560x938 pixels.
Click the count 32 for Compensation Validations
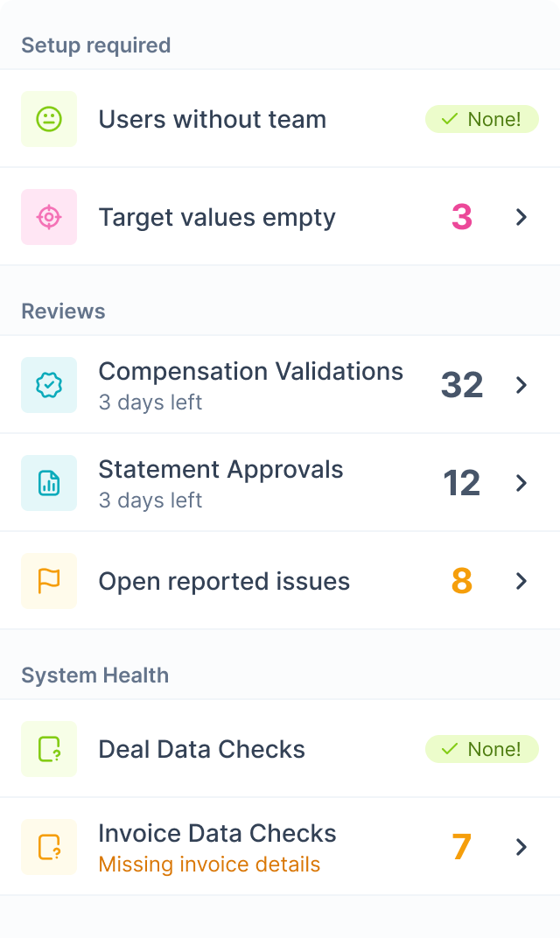(462, 385)
